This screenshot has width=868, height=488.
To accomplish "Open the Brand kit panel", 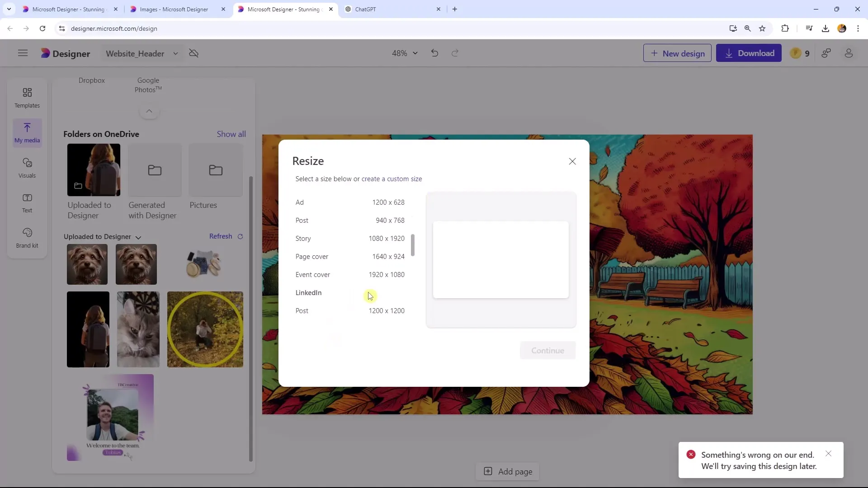I will click(x=27, y=238).
